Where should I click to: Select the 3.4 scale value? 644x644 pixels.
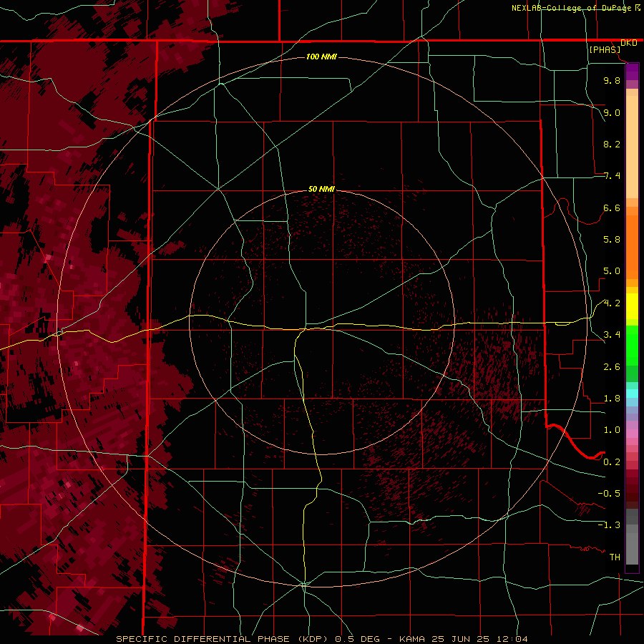coord(612,335)
